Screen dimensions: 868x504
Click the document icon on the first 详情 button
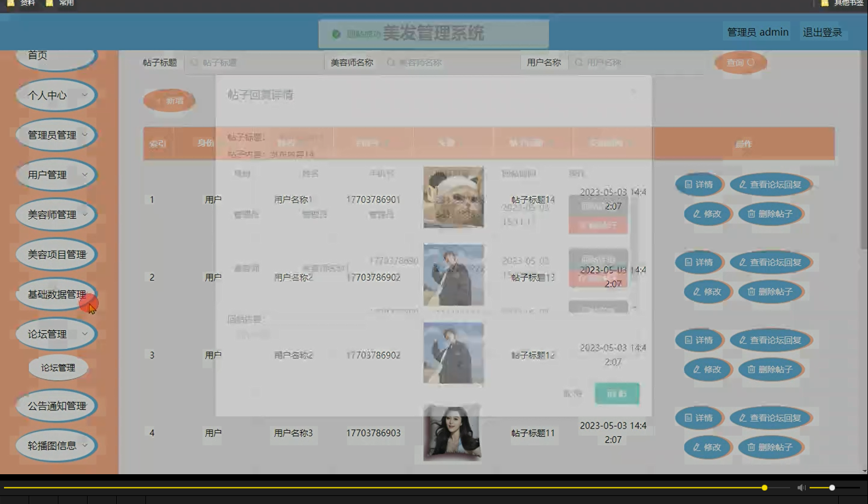(689, 184)
